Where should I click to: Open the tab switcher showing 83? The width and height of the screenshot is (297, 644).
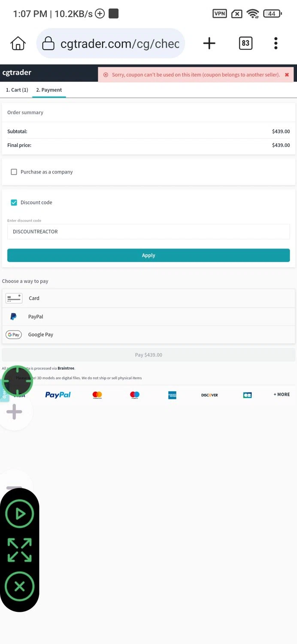coord(245,43)
